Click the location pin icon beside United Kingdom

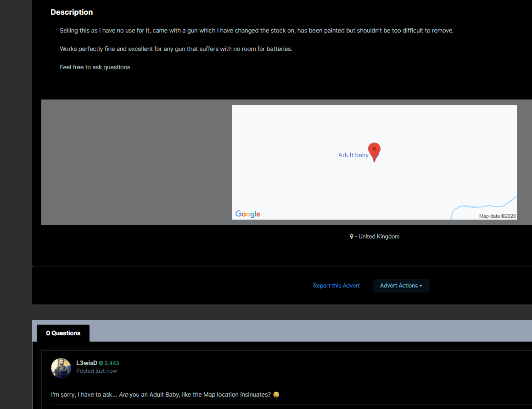(352, 237)
